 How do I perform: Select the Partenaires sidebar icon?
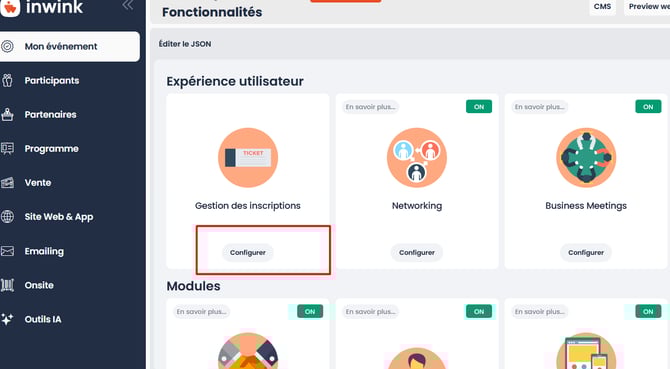point(7,114)
